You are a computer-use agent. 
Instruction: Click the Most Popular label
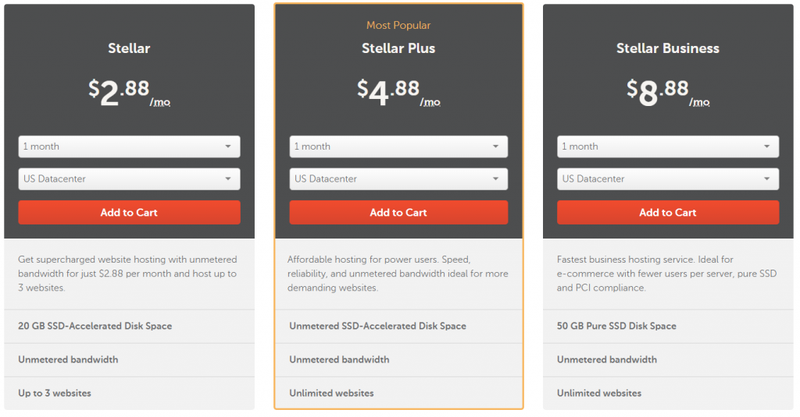pyautogui.click(x=398, y=25)
